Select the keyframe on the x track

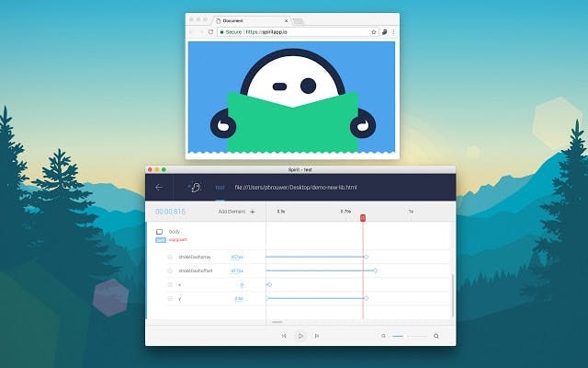click(x=269, y=284)
